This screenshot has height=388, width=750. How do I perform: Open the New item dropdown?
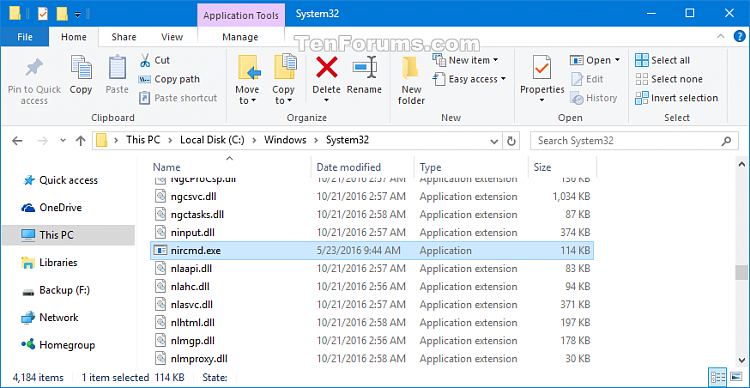[x=465, y=60]
